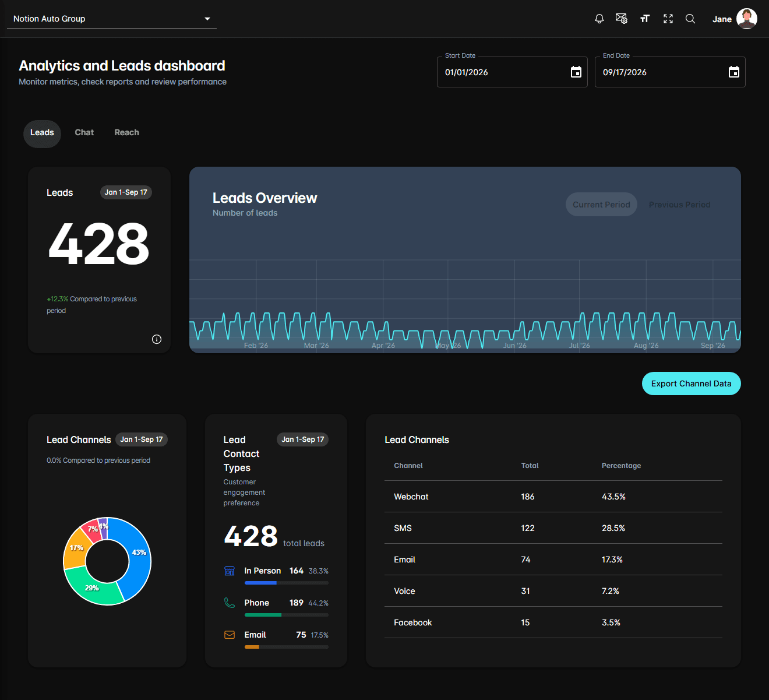
Task: Open the End Date calendar picker icon
Action: [x=734, y=72]
